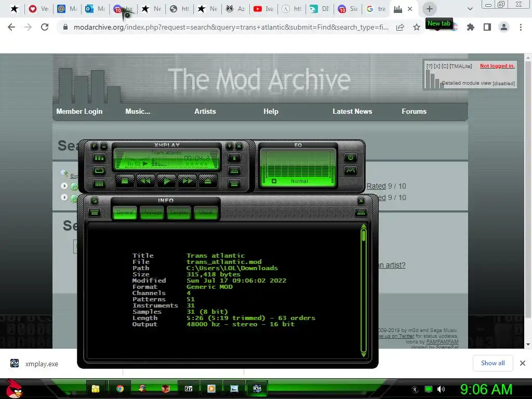Open Chrome extensions puzzle icon
The image size is (532, 399).
click(x=470, y=27)
